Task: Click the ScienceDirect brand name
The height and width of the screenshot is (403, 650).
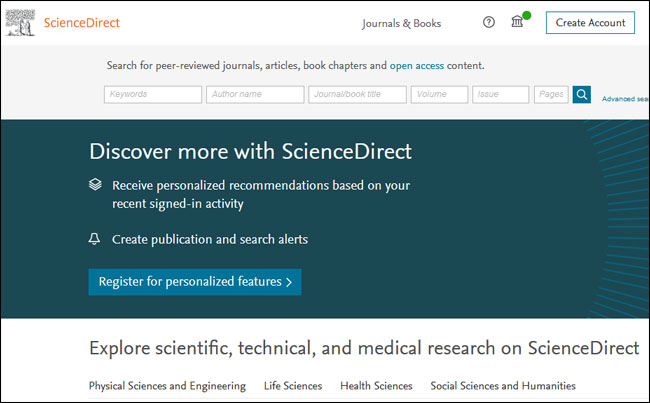Action: click(x=82, y=23)
